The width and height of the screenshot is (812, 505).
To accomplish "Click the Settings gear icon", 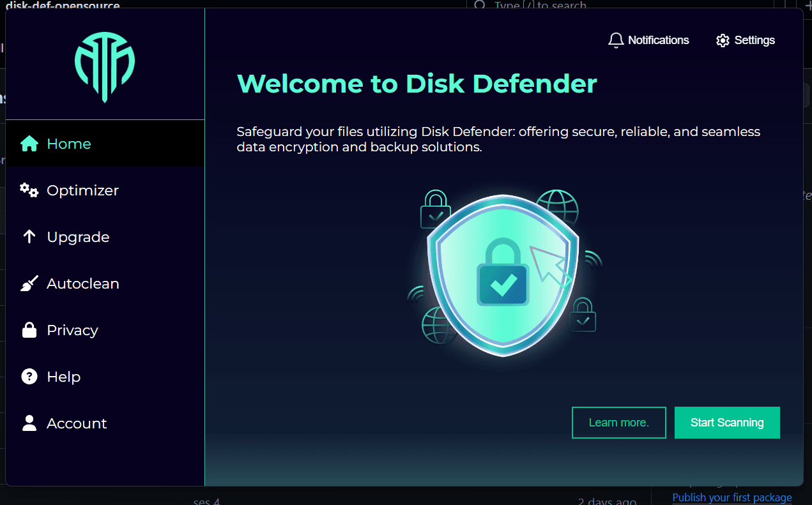I will [x=723, y=40].
